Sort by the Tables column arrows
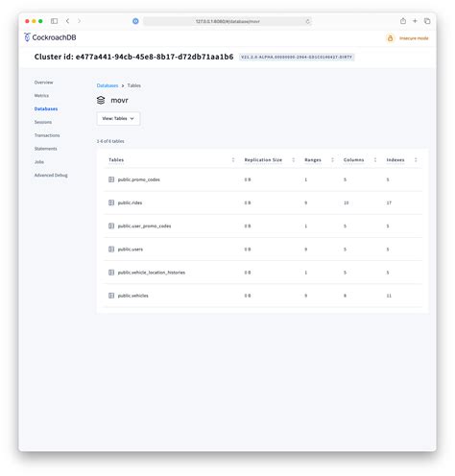 click(233, 159)
